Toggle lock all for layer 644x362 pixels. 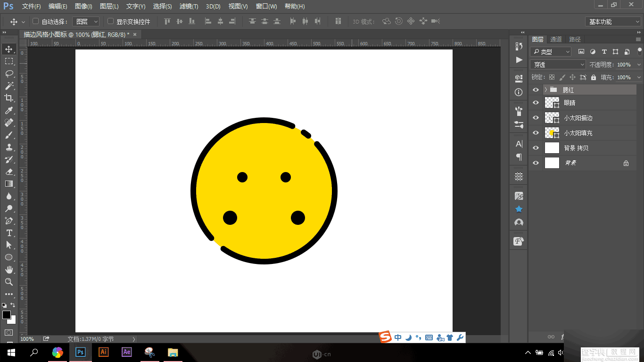pos(594,77)
